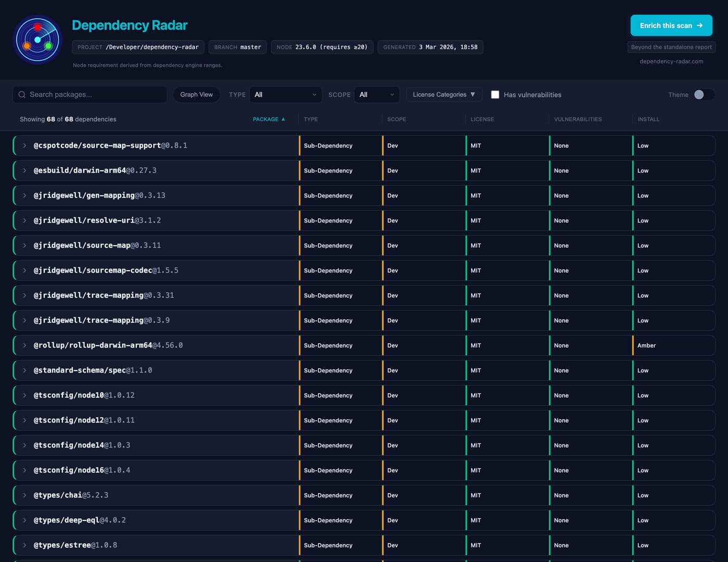
Task: Open the dependency-radar.com link
Action: (x=671, y=61)
